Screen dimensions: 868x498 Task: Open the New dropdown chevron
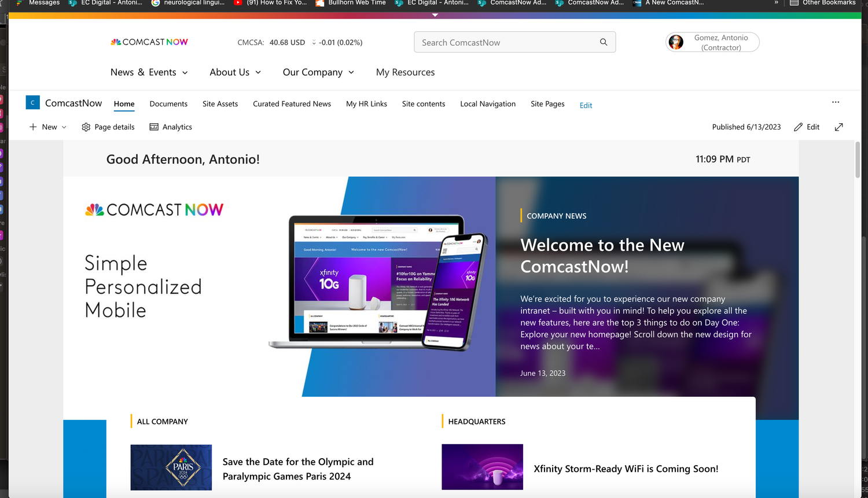point(64,127)
